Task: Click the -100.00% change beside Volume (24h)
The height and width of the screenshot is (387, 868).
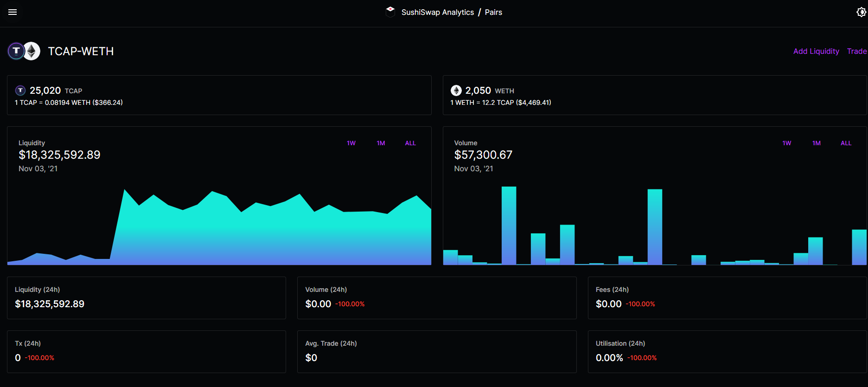Action: (x=350, y=304)
